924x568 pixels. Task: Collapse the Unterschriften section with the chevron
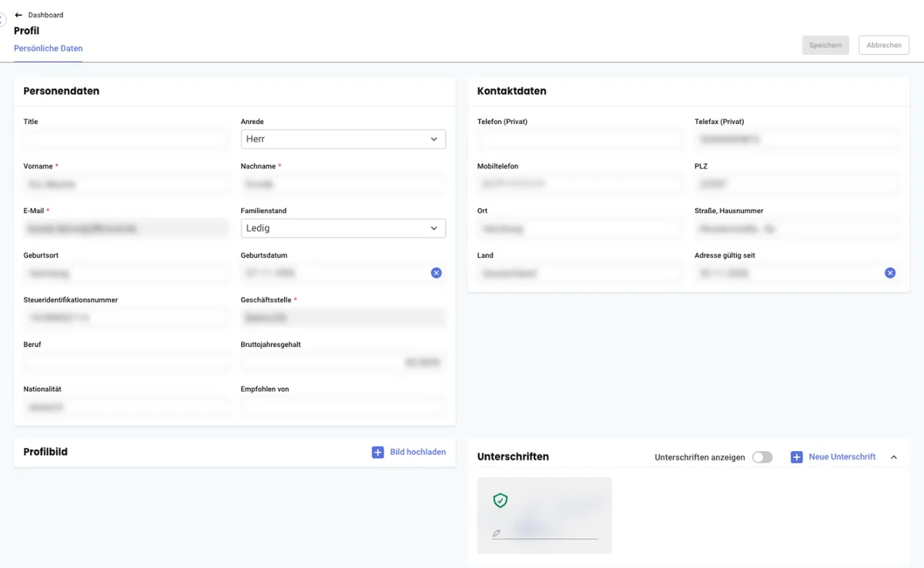(x=894, y=457)
